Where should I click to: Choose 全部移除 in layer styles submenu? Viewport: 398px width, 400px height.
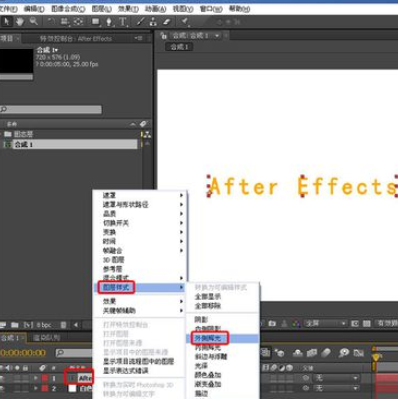pyautogui.click(x=223, y=306)
